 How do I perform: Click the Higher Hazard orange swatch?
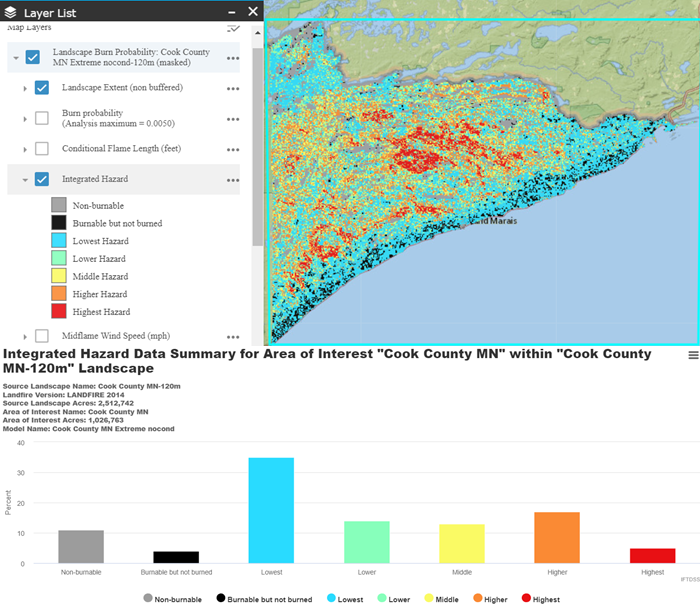tap(59, 293)
